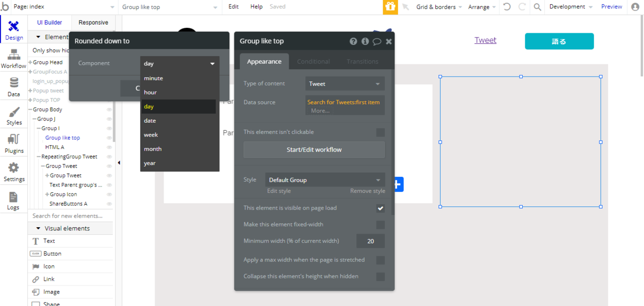Choose month in the Component list
The width and height of the screenshot is (644, 306).
[180, 149]
